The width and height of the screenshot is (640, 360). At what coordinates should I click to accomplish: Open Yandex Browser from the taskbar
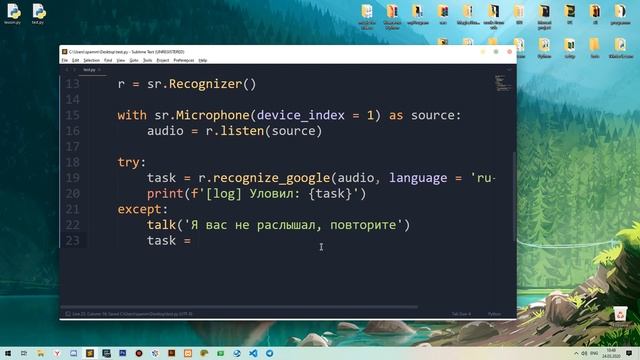[57, 353]
